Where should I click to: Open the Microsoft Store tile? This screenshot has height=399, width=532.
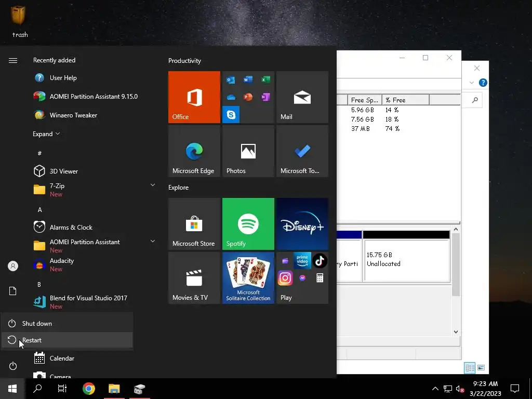(x=194, y=224)
